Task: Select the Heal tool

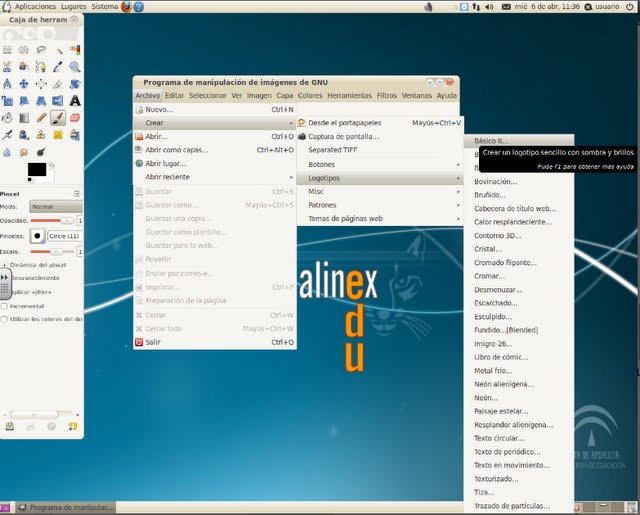Action: tap(58, 135)
